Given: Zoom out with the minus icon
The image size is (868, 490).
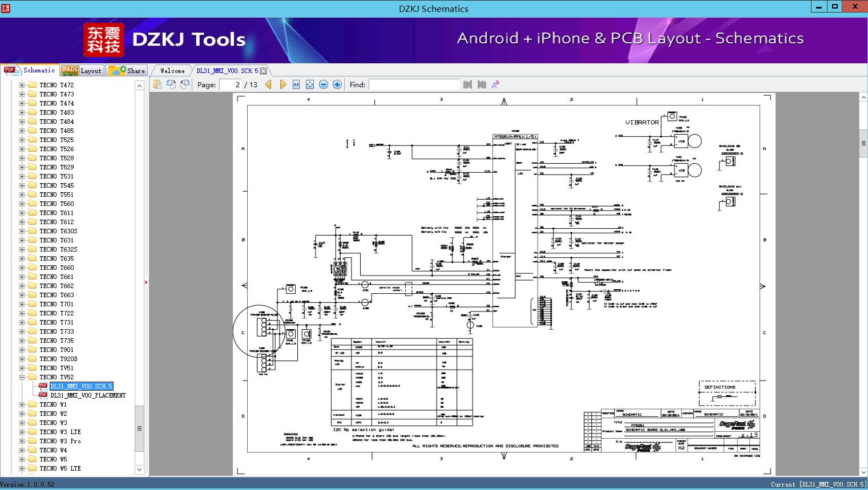Looking at the screenshot, I should click(324, 84).
